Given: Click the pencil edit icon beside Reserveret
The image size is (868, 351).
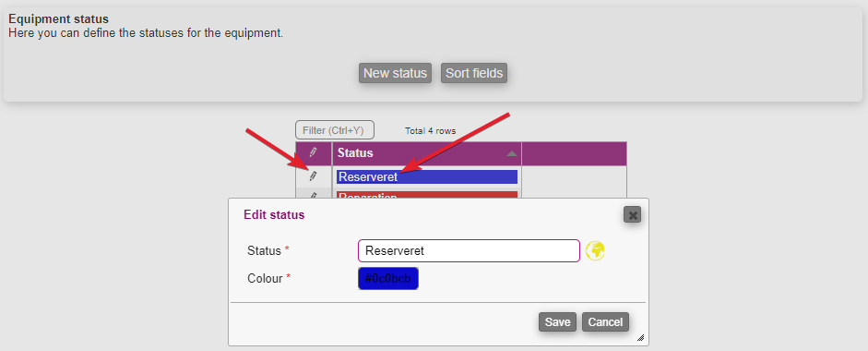Looking at the screenshot, I should (314, 175).
